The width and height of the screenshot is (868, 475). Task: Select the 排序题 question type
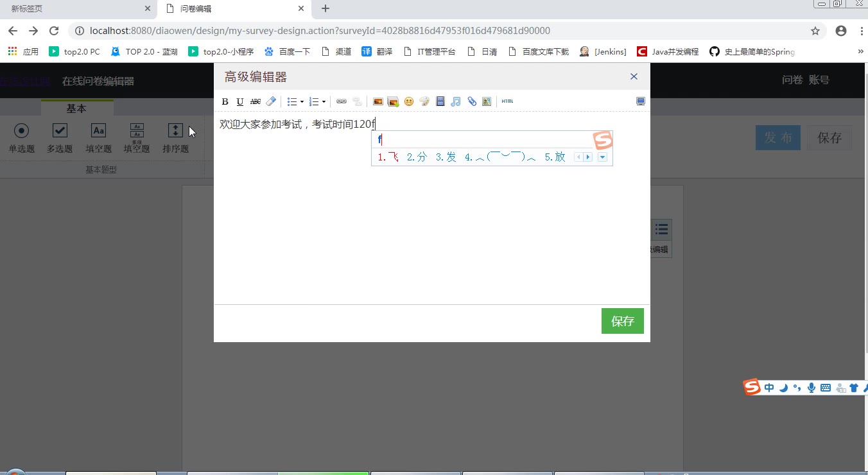pyautogui.click(x=175, y=137)
